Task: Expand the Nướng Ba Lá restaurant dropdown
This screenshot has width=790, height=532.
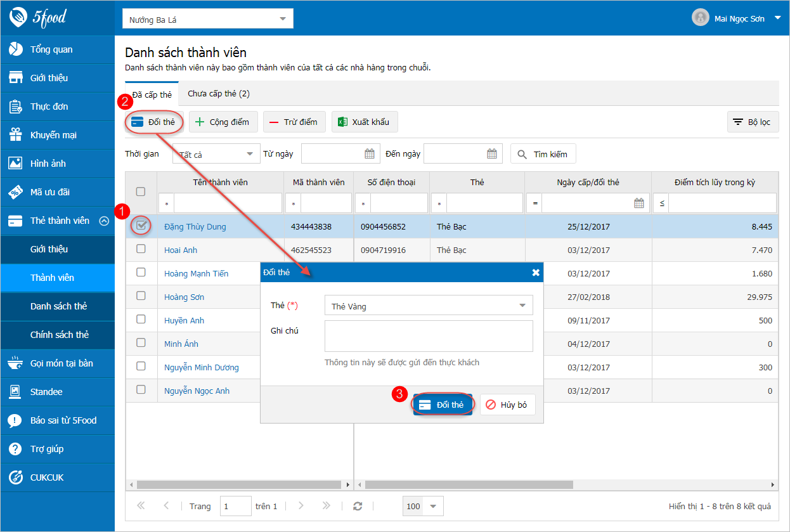Action: click(x=208, y=19)
